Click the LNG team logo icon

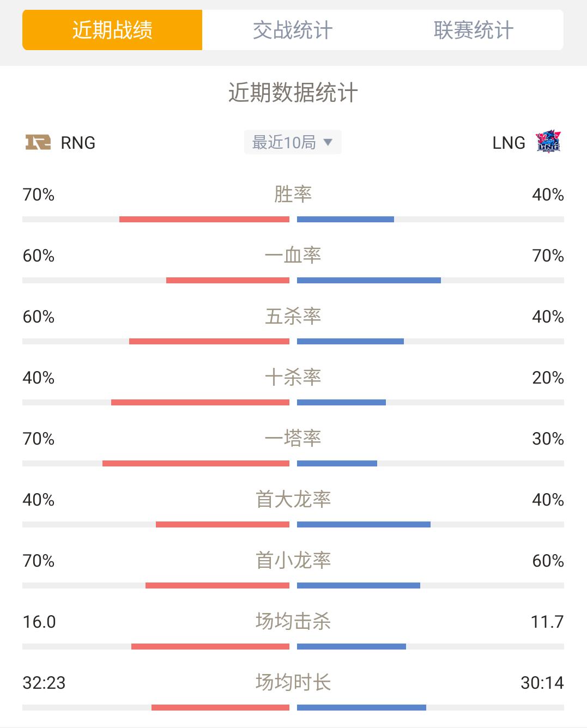tap(548, 142)
